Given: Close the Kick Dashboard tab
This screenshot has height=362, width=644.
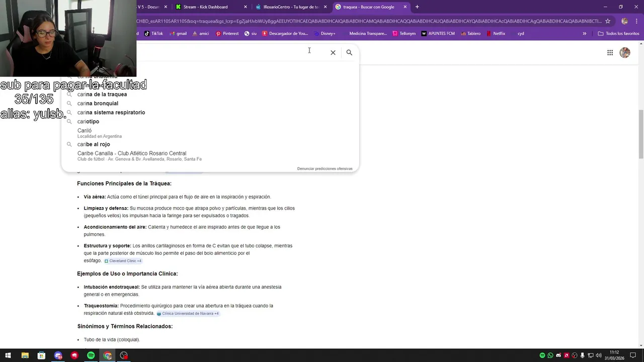Looking at the screenshot, I should [x=246, y=7].
